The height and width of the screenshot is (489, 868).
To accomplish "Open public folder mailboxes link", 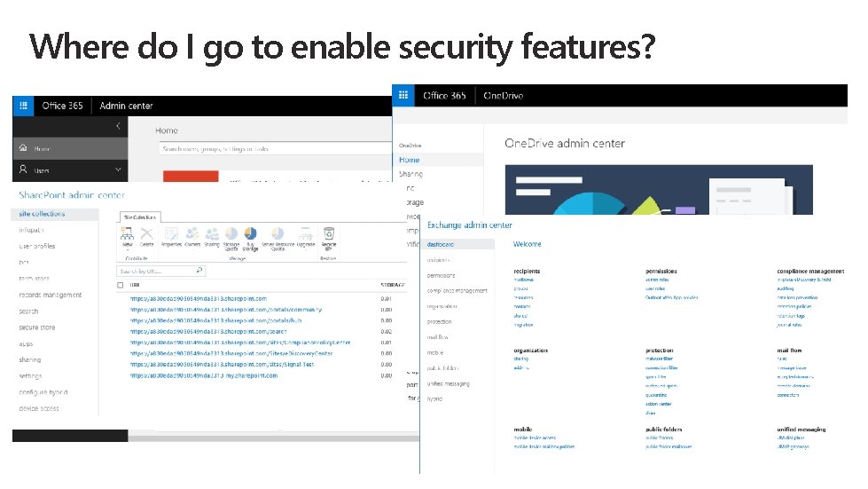I will pyautogui.click(x=669, y=446).
